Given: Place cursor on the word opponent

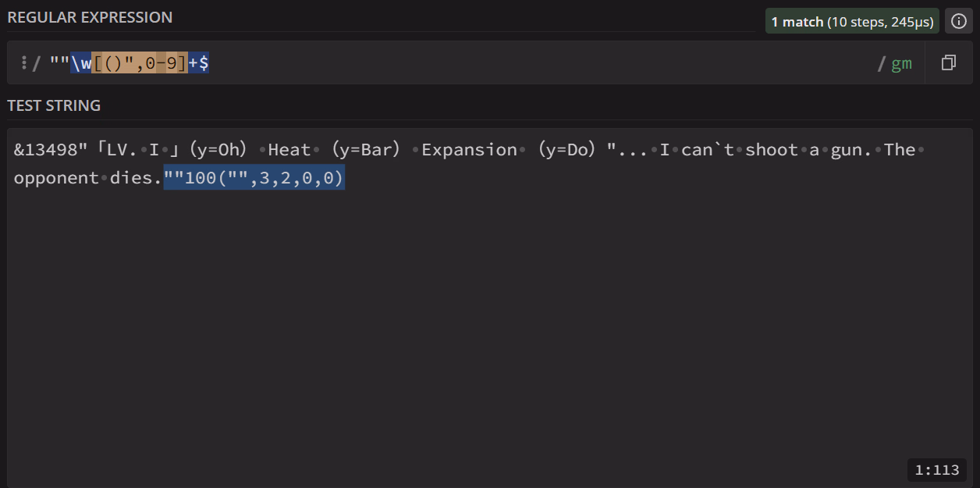Looking at the screenshot, I should (56, 178).
